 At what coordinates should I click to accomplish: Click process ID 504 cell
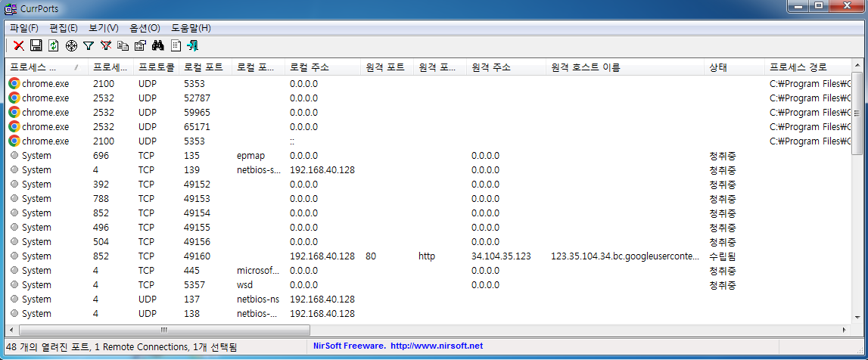101,242
